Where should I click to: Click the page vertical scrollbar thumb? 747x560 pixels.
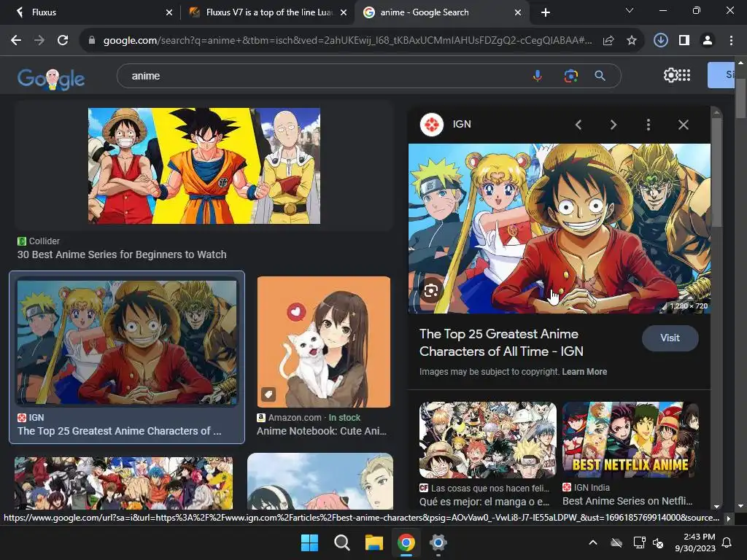tap(740, 98)
